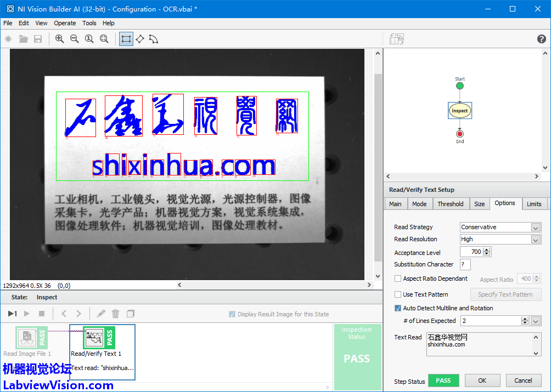551x392 pixels.
Task: Move step right with forward arrow
Action: click(x=78, y=314)
